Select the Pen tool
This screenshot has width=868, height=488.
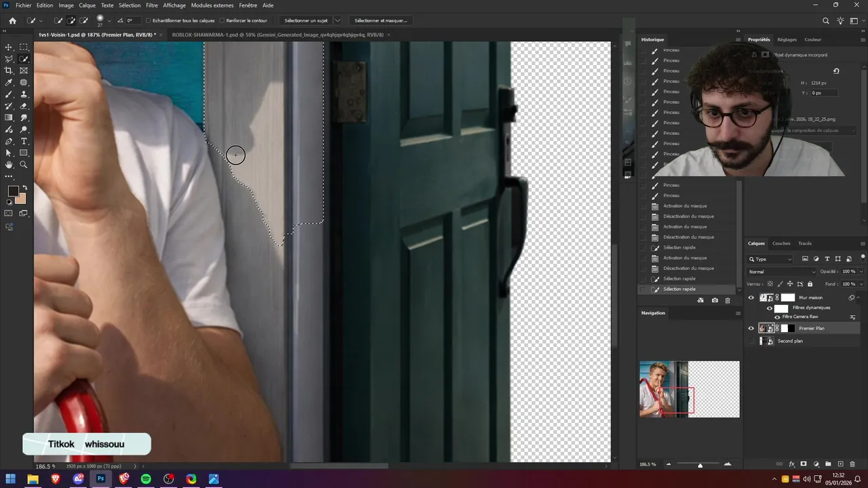point(9,141)
